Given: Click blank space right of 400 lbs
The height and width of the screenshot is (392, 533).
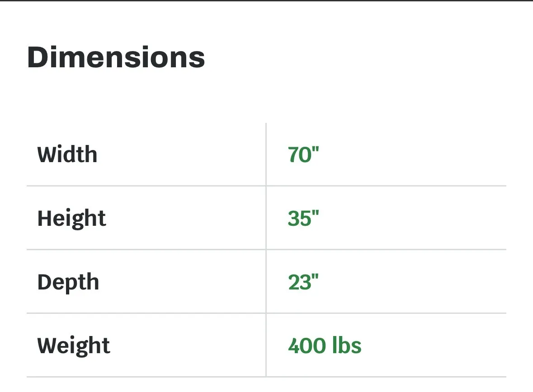Looking at the screenshot, I should coord(434,346).
